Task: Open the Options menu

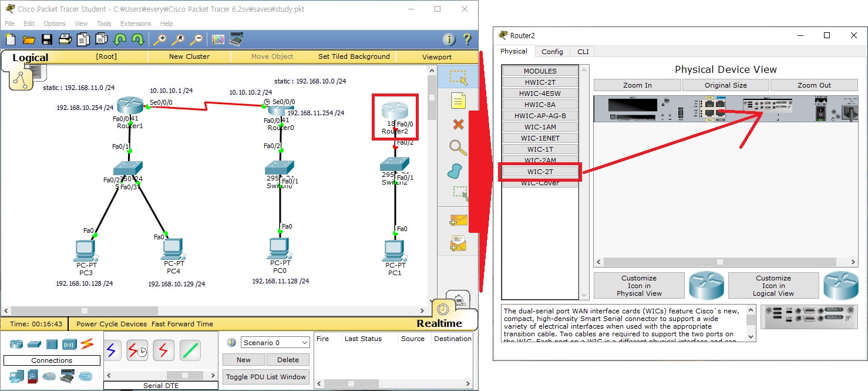Action: (x=55, y=24)
